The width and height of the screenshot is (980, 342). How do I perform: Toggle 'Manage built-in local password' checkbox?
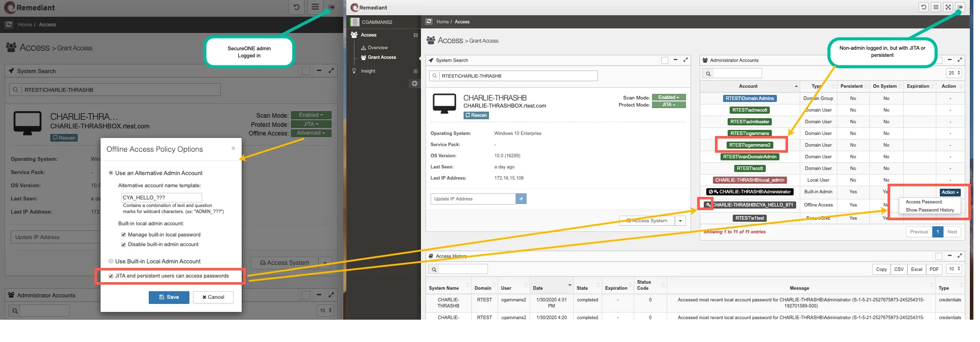[123, 234]
